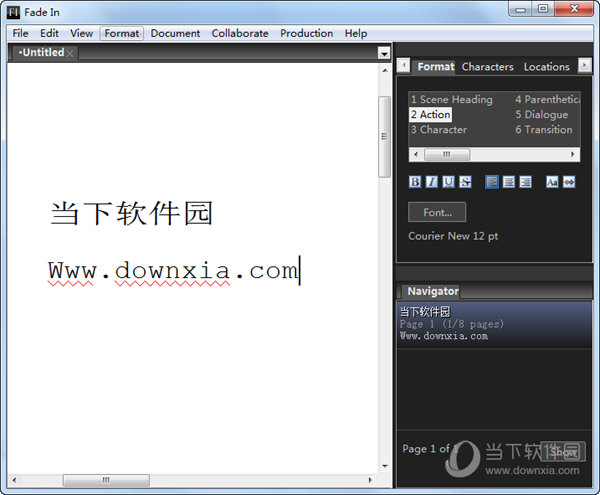Click the Fade In app icon in title bar
Image resolution: width=600 pixels, height=495 pixels.
(x=13, y=12)
